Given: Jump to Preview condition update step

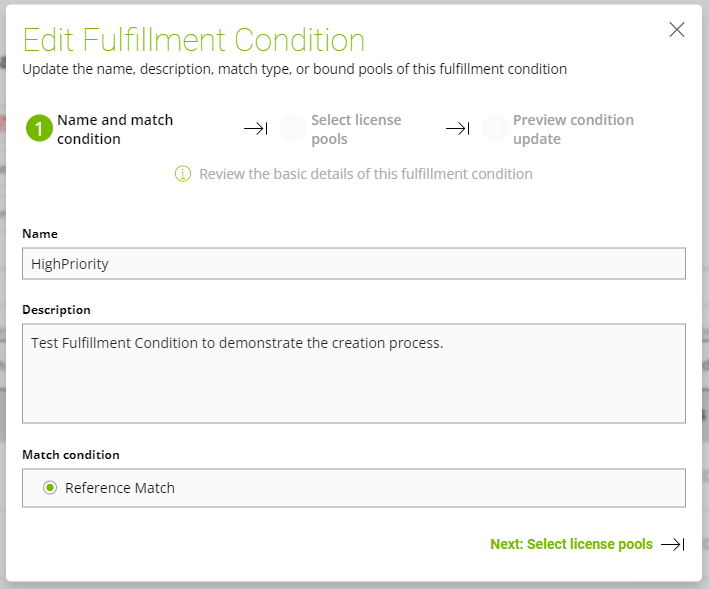Looking at the screenshot, I should [x=573, y=129].
